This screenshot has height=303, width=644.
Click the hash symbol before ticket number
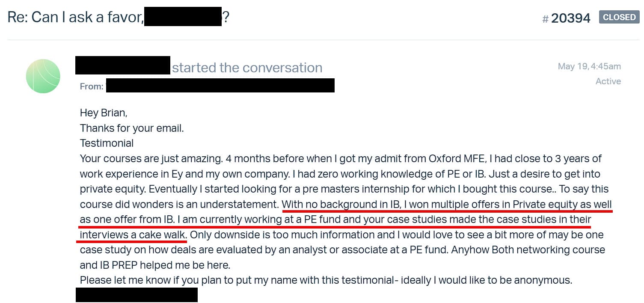pyautogui.click(x=545, y=19)
